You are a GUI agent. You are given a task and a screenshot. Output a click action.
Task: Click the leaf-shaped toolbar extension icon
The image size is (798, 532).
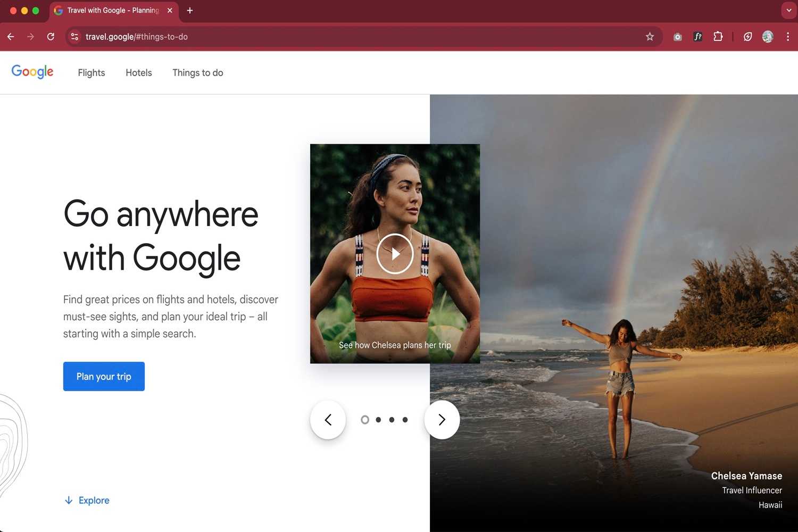747,37
